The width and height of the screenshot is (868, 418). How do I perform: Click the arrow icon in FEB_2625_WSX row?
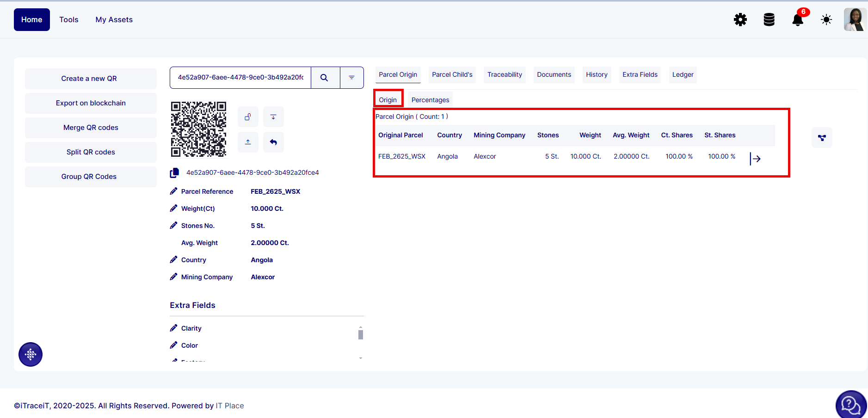click(755, 159)
